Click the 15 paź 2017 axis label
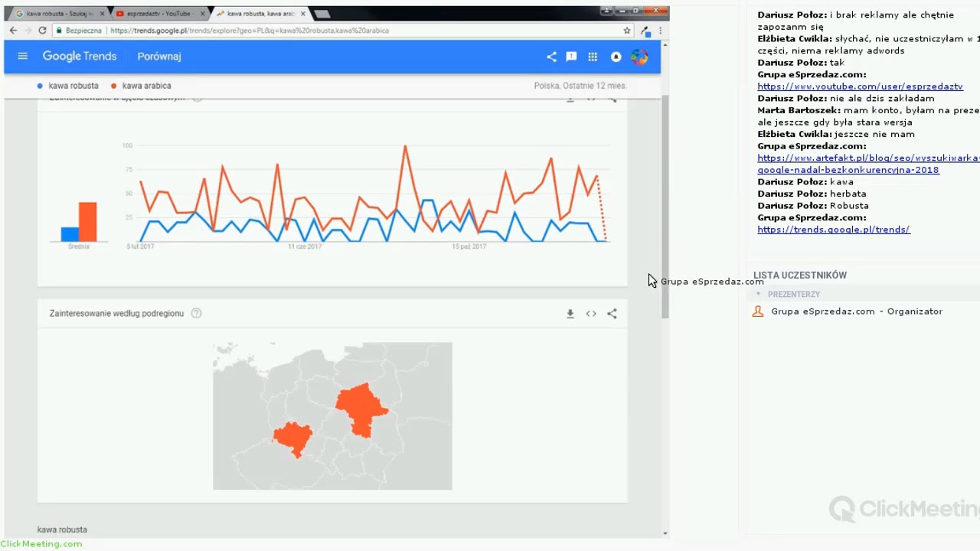The width and height of the screenshot is (980, 551). (469, 247)
